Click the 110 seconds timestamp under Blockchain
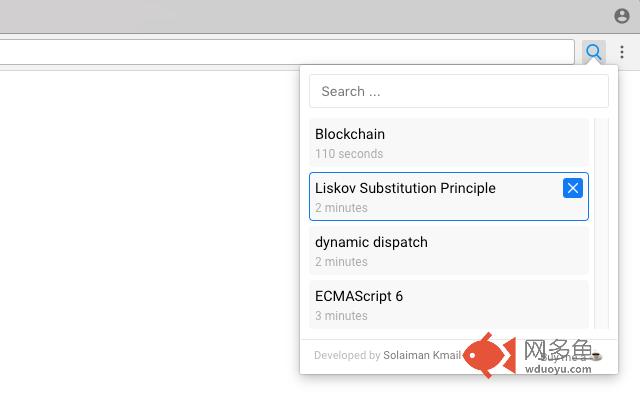Viewport: 640px width, 400px height. tap(349, 154)
